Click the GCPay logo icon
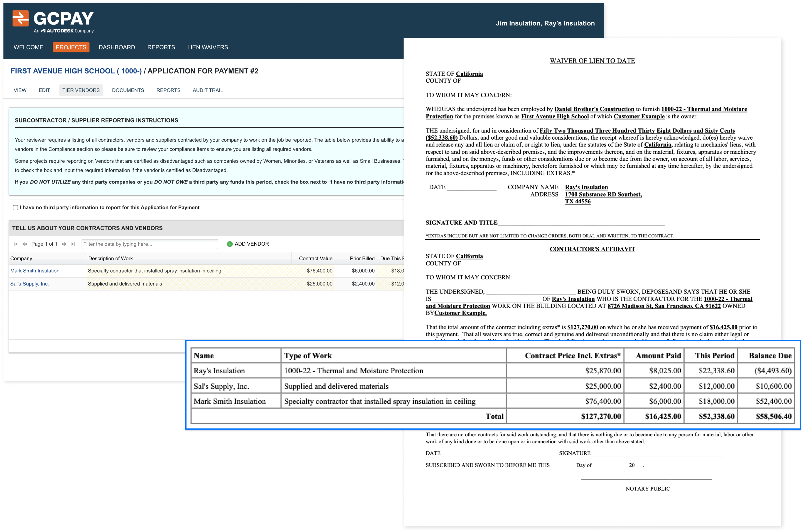Viewport: 802px width, 532px height. pos(20,18)
